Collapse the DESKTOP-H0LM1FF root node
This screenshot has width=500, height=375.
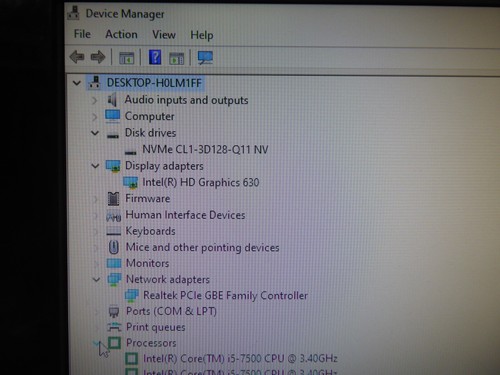77,83
